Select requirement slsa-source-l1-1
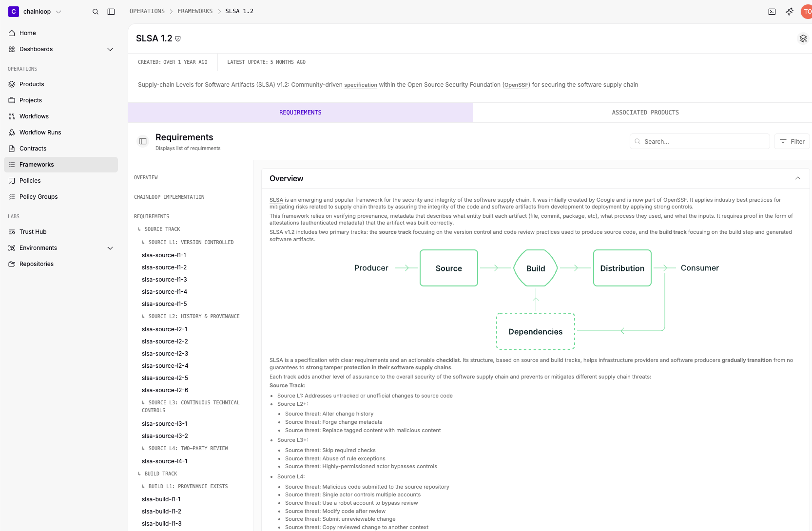 pos(164,255)
